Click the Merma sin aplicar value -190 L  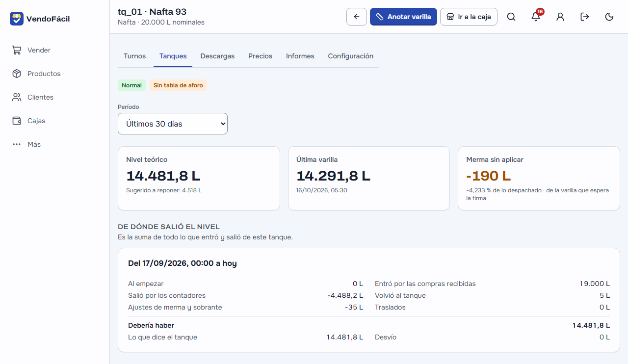pos(489,176)
